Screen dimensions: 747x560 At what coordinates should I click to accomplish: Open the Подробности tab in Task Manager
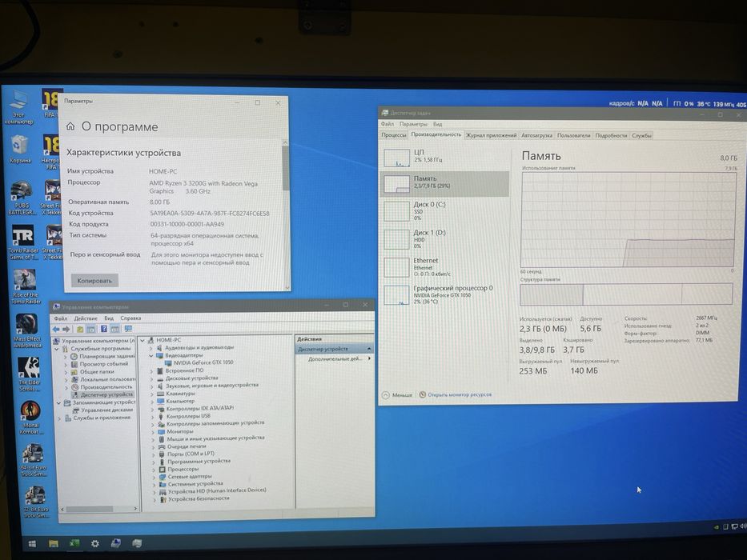click(x=611, y=136)
